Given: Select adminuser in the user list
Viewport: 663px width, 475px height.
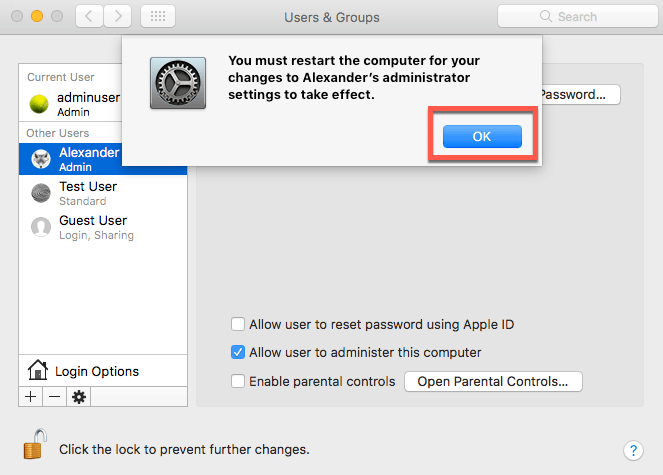Looking at the screenshot, I should [x=88, y=106].
